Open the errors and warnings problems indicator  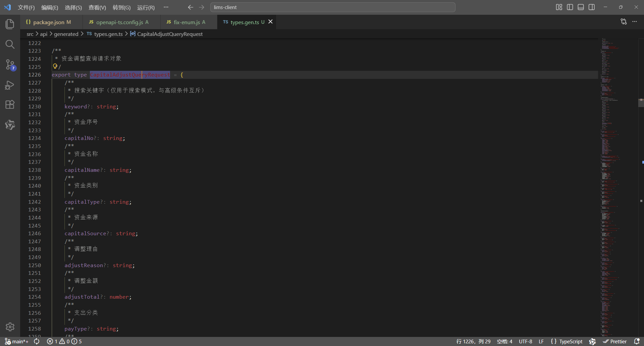pos(64,341)
